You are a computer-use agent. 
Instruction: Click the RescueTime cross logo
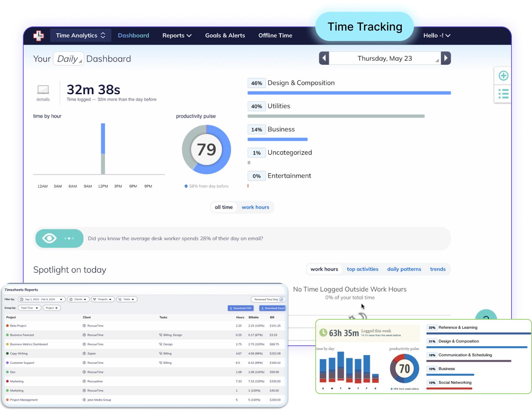39,35
